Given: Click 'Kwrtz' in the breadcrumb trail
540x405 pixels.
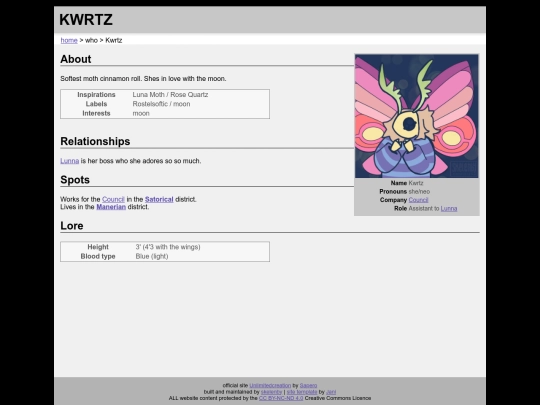Looking at the screenshot, I should (x=114, y=40).
